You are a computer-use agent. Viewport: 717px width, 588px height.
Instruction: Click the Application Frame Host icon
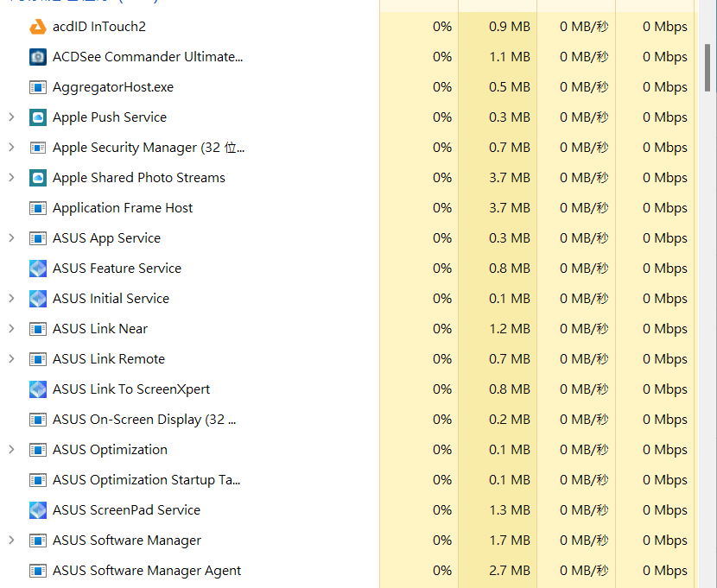37,208
